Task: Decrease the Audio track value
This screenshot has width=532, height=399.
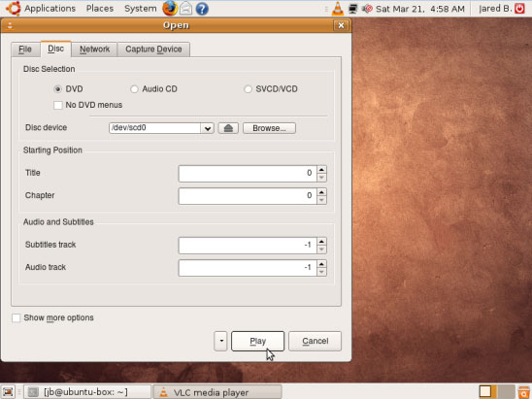Action: pos(321,272)
